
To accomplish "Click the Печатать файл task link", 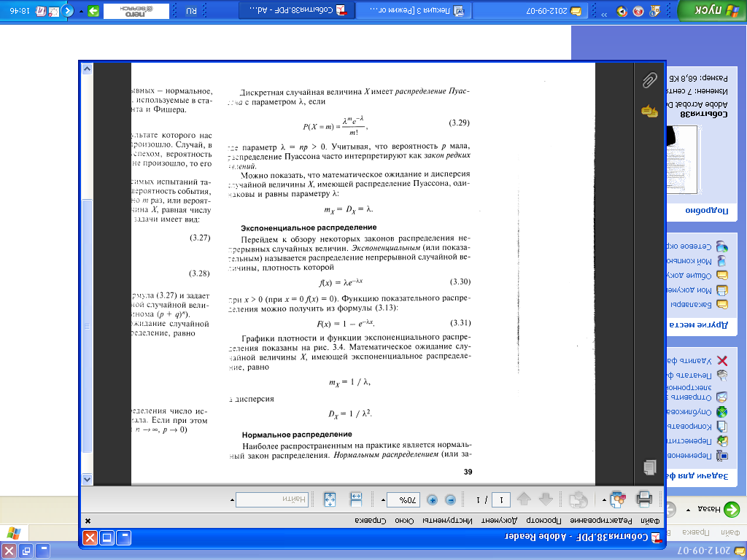I will point(698,375).
